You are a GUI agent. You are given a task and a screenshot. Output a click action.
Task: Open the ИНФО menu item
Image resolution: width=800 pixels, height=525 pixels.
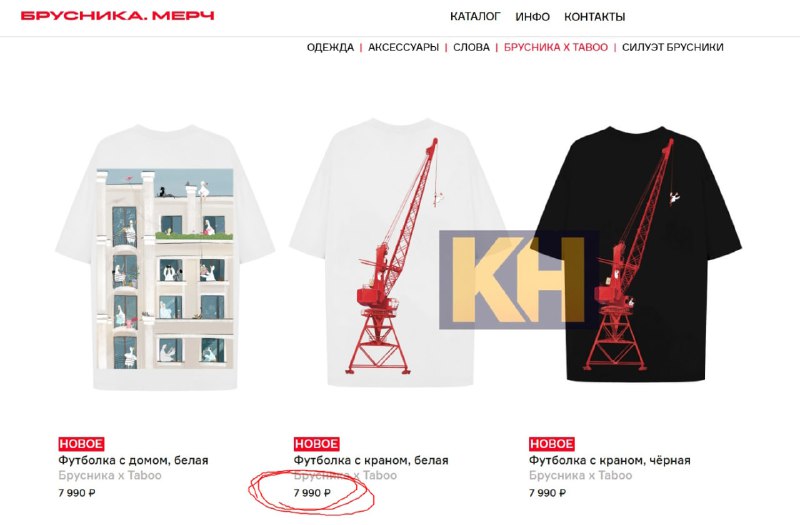point(532,17)
